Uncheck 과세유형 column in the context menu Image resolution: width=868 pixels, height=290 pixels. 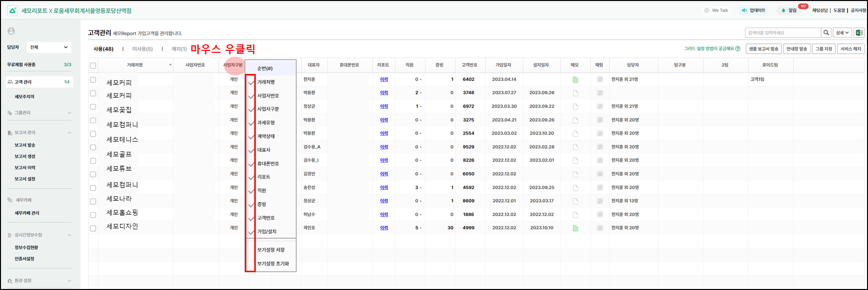[x=266, y=123]
